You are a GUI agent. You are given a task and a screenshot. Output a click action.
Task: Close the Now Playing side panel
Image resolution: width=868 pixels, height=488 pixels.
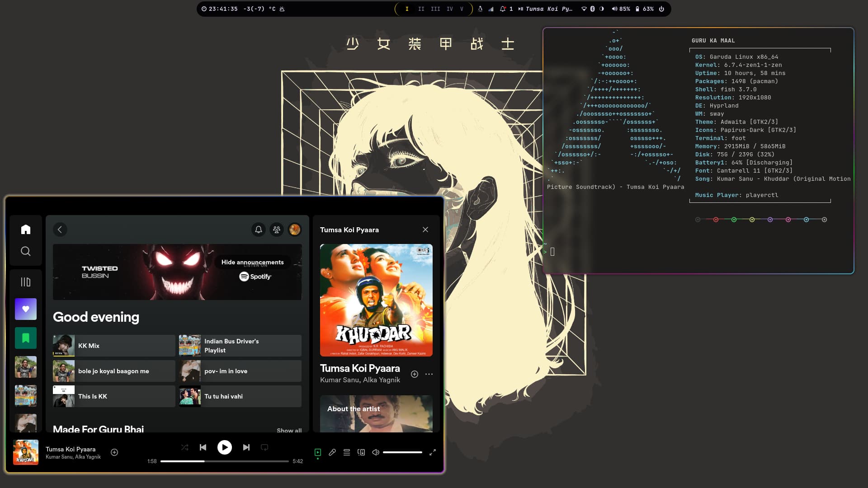[425, 230]
